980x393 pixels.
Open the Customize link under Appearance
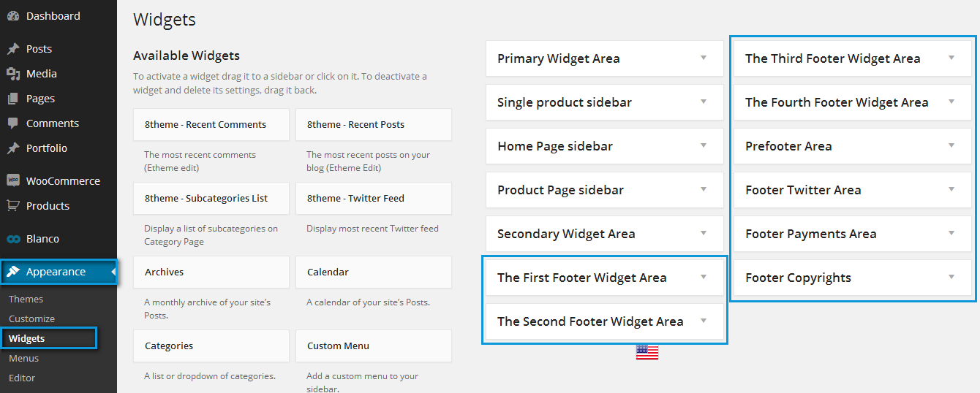31,318
